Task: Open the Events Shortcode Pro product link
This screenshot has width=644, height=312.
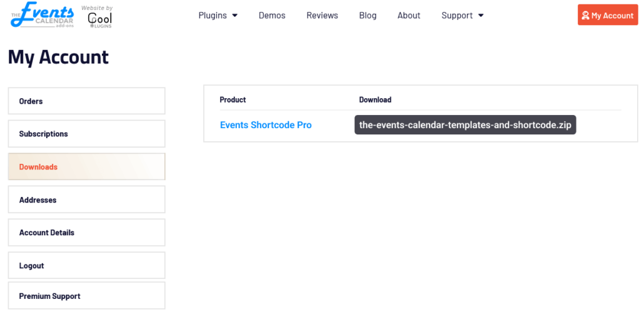Action: [x=266, y=125]
